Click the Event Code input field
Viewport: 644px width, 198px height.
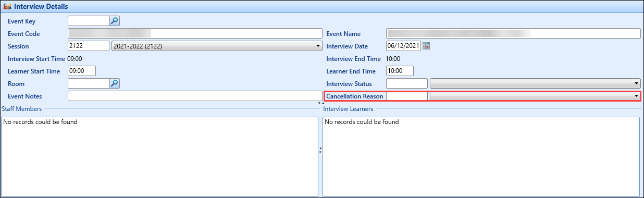(195, 33)
